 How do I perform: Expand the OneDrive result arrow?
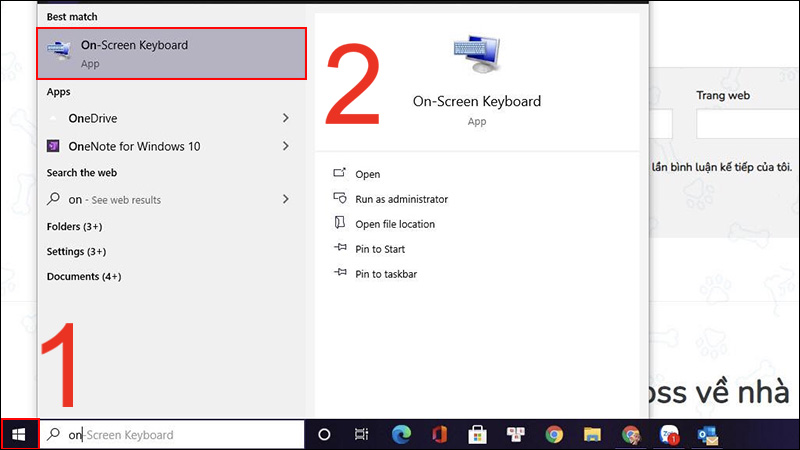pos(286,118)
